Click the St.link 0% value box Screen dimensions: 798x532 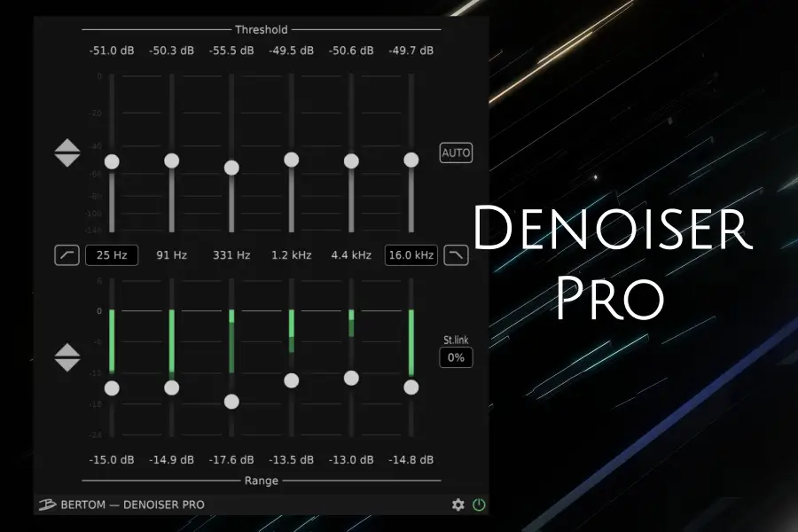(456, 357)
